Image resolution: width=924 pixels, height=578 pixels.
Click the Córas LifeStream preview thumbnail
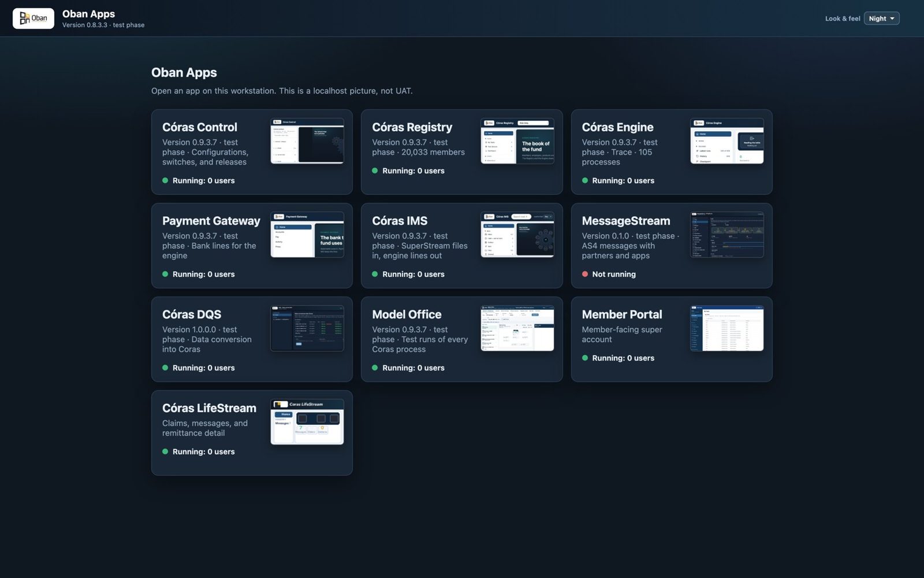tap(307, 422)
